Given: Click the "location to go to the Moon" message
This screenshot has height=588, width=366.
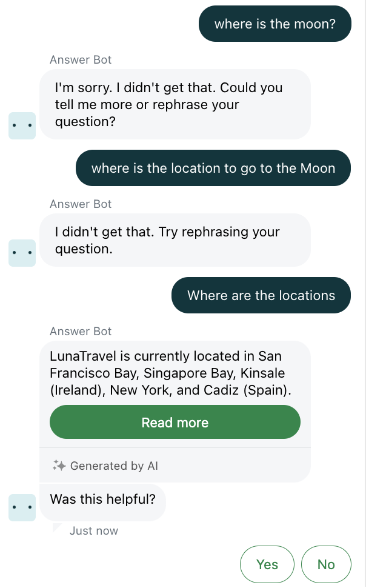Looking at the screenshot, I should click(213, 168).
